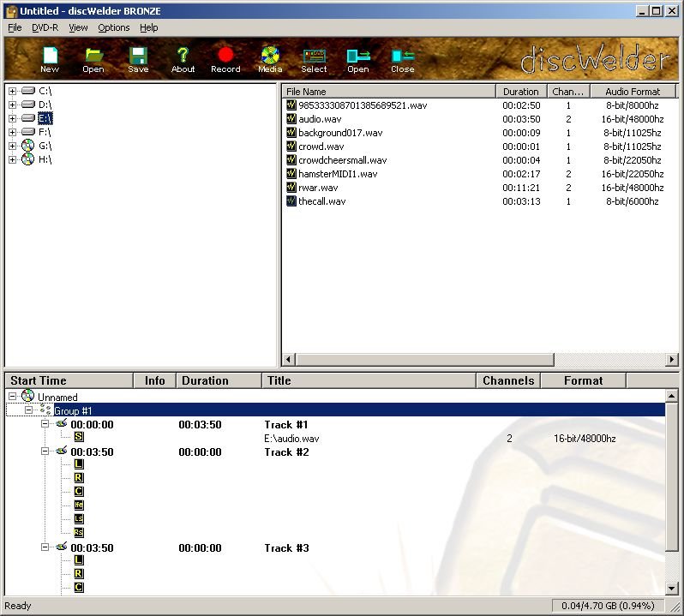The height and width of the screenshot is (616, 684).
Task: Click the file list scroll left arrow
Action: tap(288, 360)
